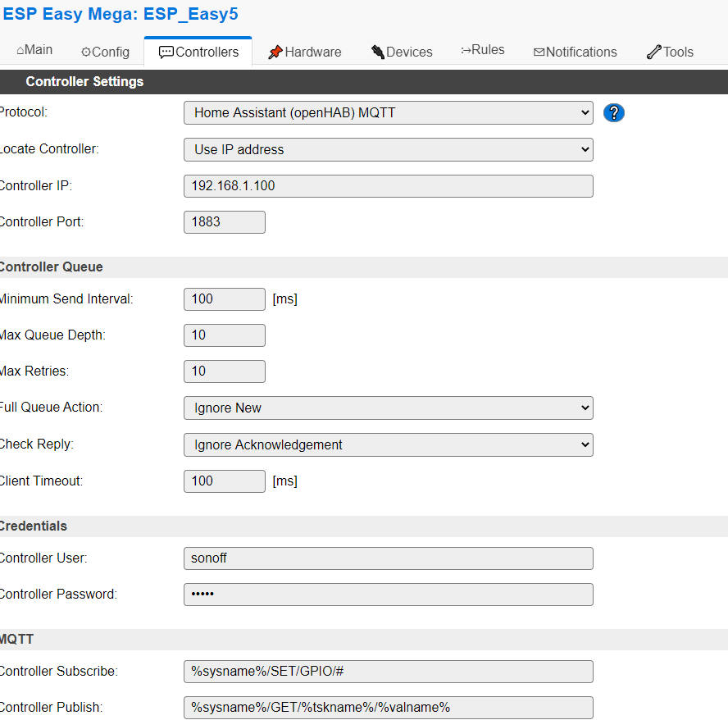Focus the Controller User field

point(388,558)
